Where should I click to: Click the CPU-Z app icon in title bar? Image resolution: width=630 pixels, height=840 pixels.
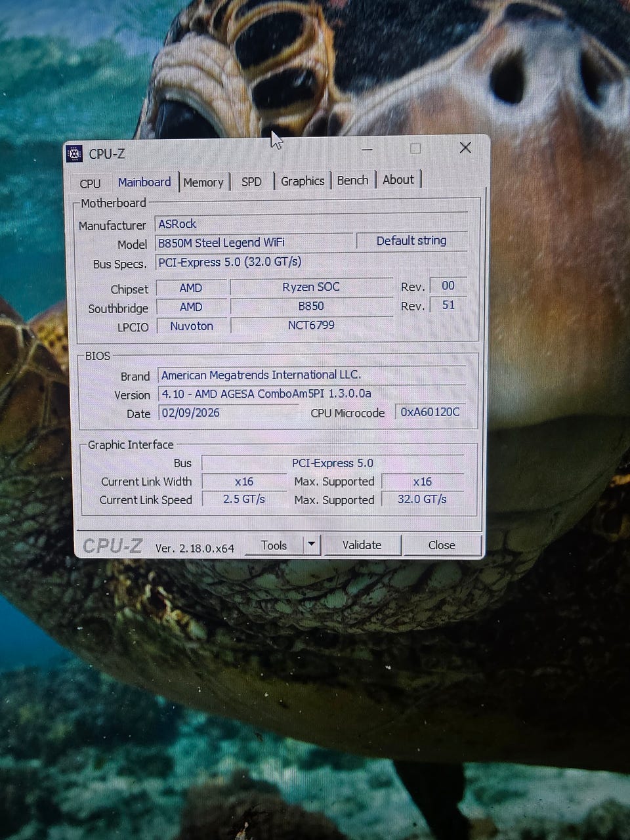click(75, 154)
